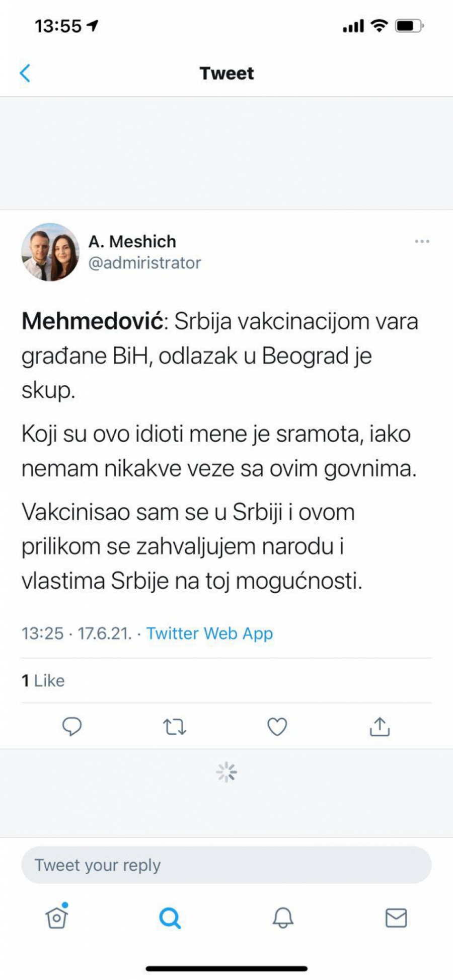Tap the display name A. Meshich
Screen dimensions: 453x980
point(132,242)
